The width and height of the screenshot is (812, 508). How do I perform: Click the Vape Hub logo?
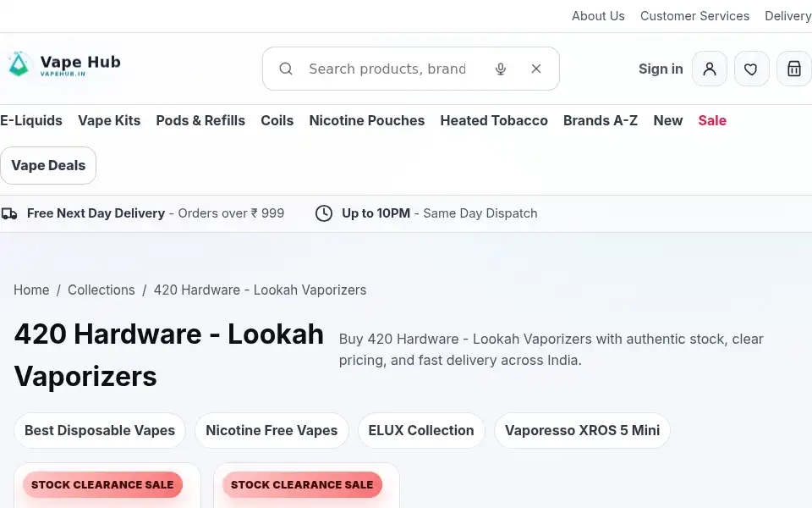pyautogui.click(x=65, y=64)
